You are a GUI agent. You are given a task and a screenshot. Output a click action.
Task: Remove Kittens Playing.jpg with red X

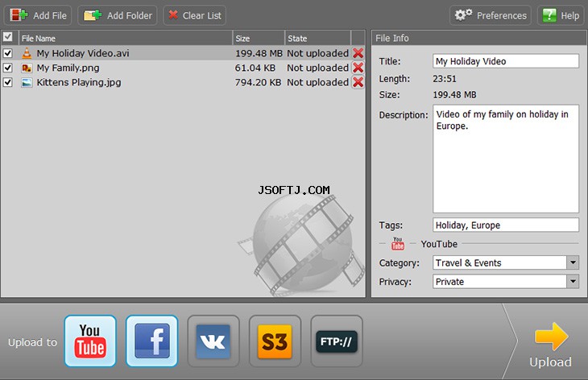click(358, 82)
